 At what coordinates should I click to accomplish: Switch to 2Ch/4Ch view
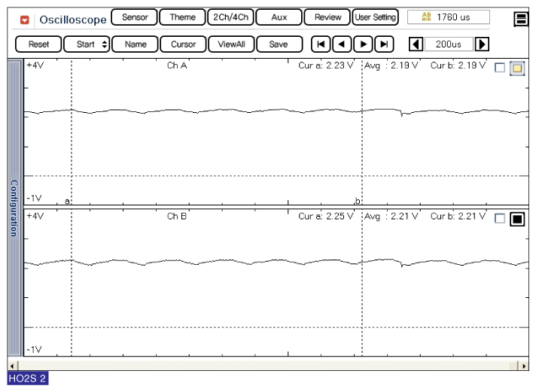pyautogui.click(x=230, y=17)
